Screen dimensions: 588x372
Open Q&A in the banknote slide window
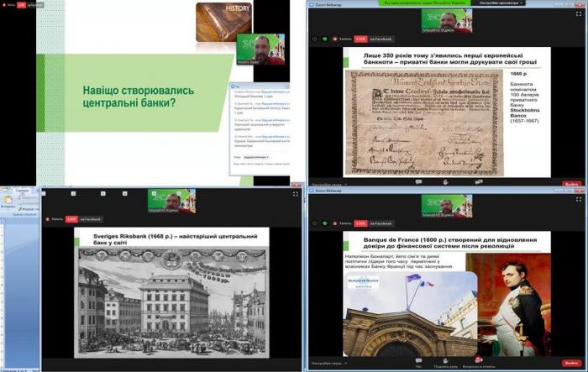(x=481, y=180)
